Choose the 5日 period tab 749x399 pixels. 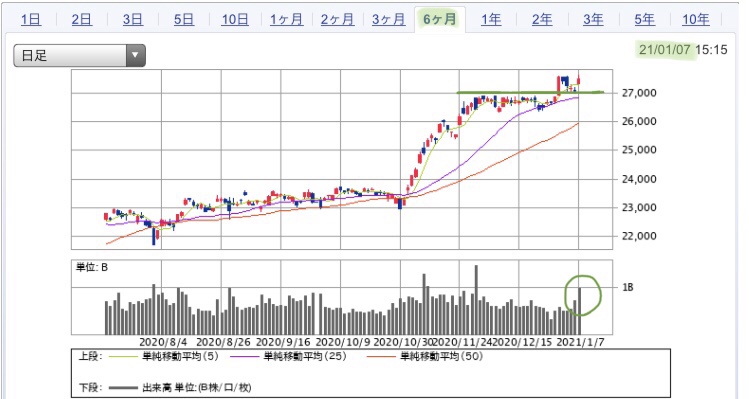pyautogui.click(x=184, y=20)
